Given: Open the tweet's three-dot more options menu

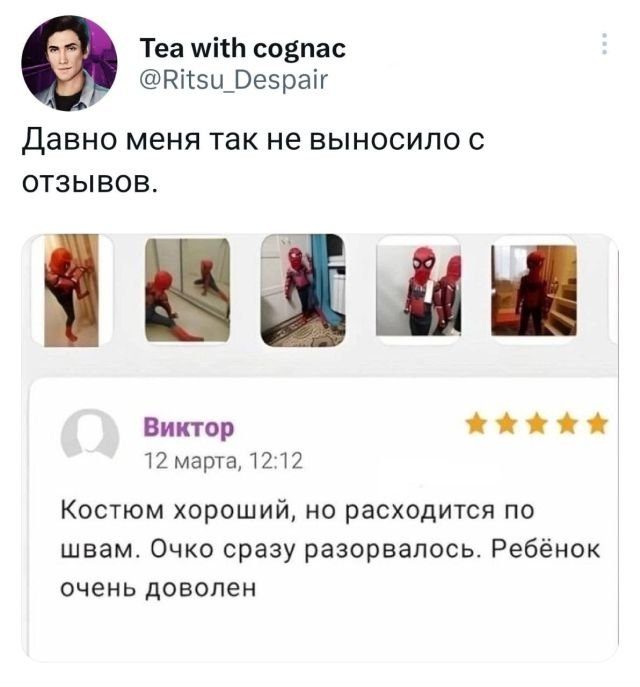Looking at the screenshot, I should [604, 44].
